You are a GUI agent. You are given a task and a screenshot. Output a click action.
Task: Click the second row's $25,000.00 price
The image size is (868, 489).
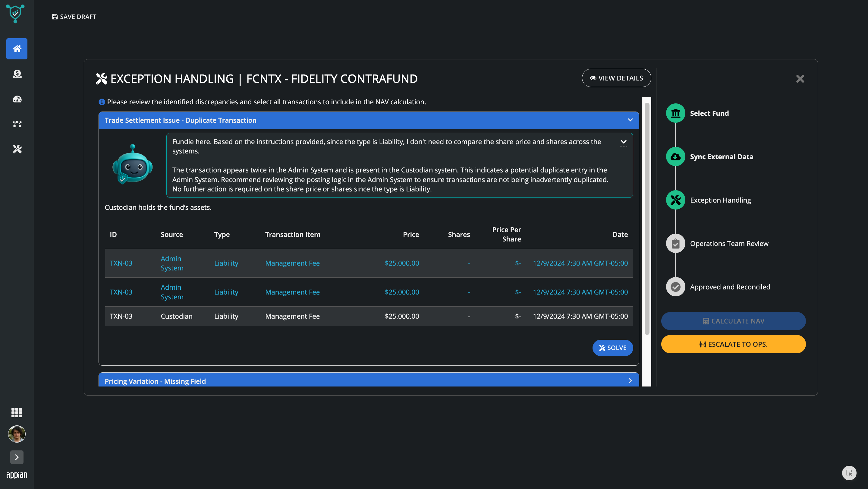pyautogui.click(x=402, y=292)
